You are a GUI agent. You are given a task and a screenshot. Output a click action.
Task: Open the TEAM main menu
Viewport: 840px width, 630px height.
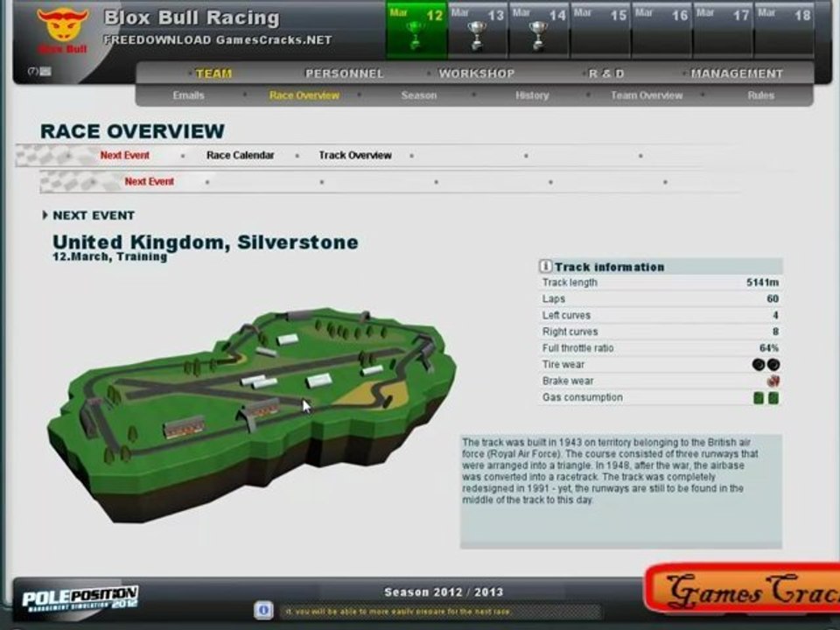213,73
